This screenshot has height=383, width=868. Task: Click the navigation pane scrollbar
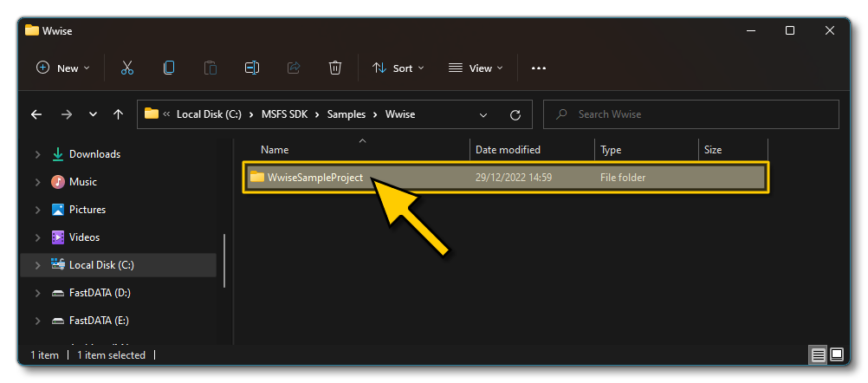[x=224, y=260]
